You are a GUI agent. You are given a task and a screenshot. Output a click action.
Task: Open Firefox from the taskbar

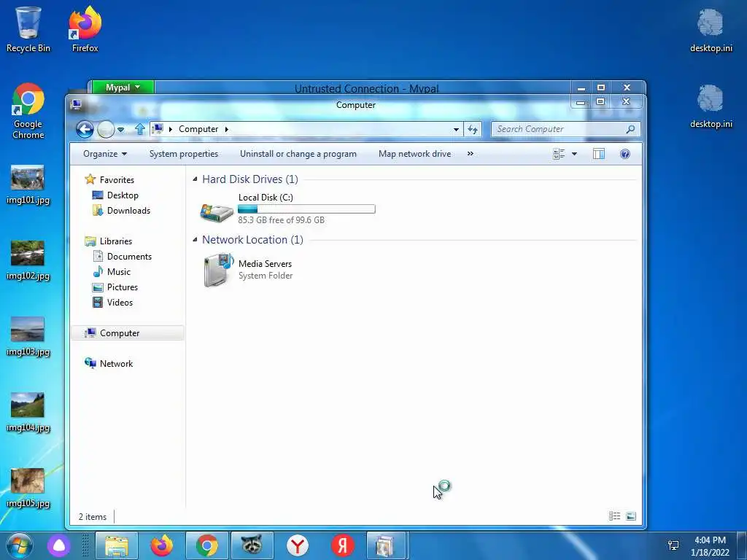pos(162,545)
